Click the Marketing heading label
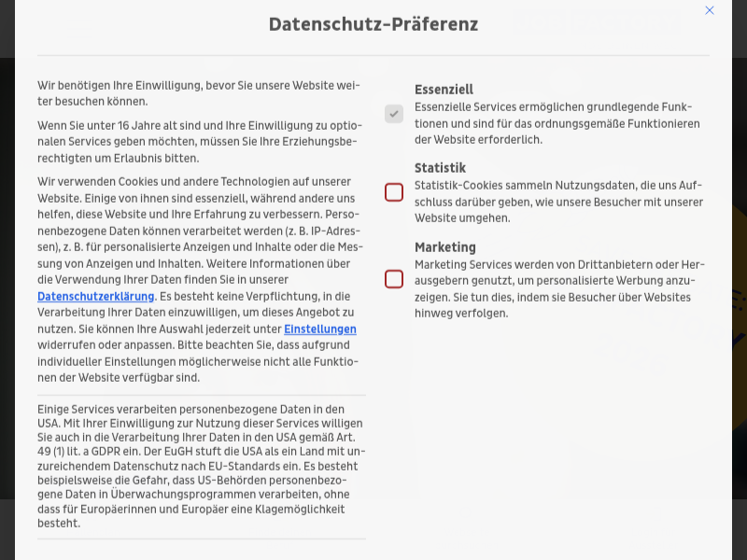The width and height of the screenshot is (747, 560). coord(445,247)
